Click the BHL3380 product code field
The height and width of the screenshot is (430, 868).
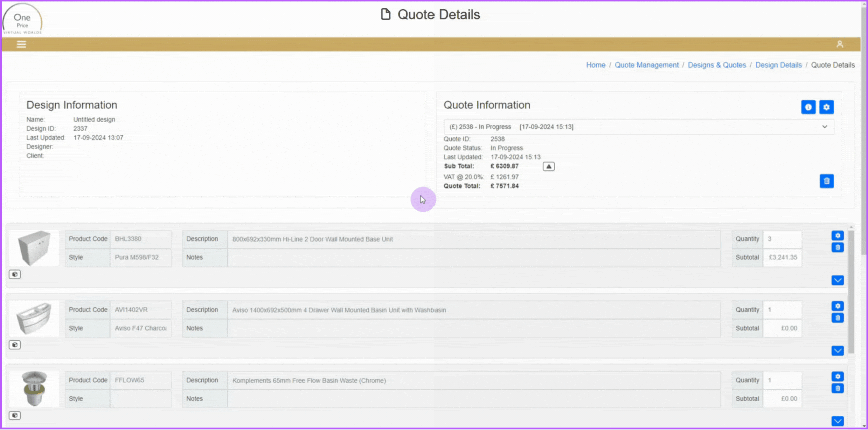[141, 239]
